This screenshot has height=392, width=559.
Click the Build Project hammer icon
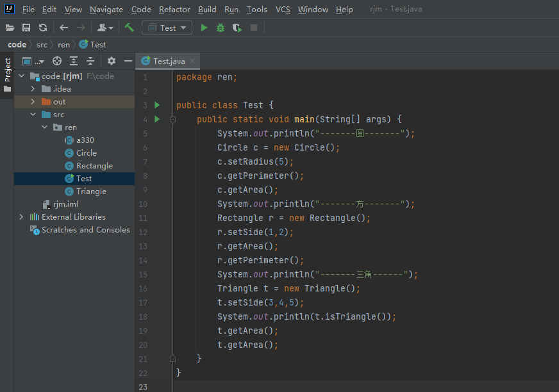[129, 28]
